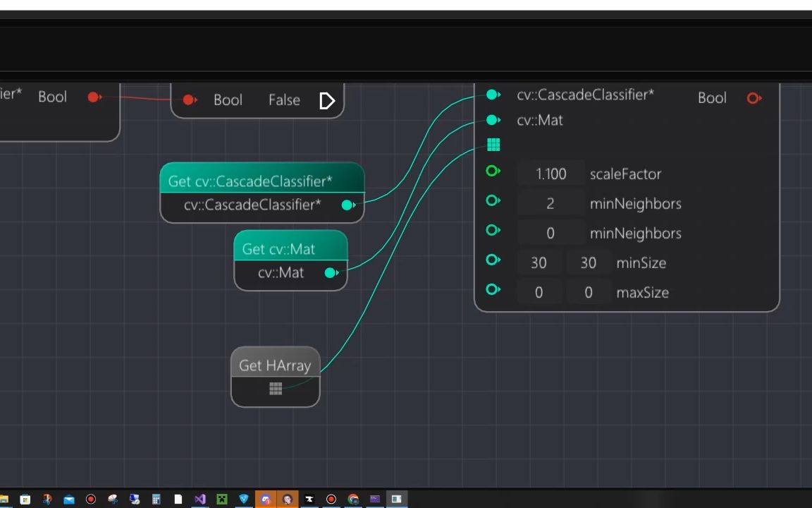Click the input pin beside minNeighbors value 0
The image size is (812, 508).
pyautogui.click(x=493, y=229)
